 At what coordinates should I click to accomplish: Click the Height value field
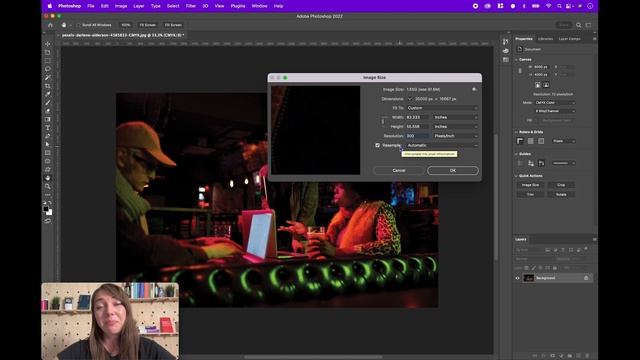418,127
